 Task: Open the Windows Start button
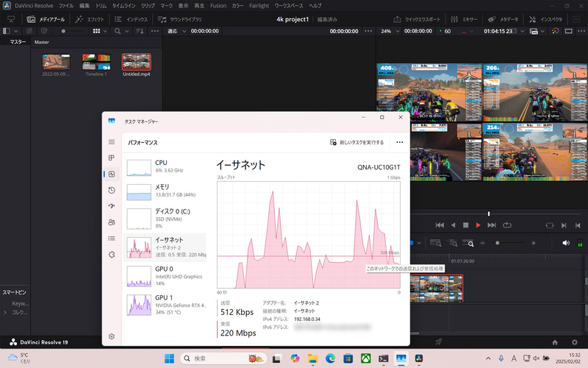[x=169, y=358]
